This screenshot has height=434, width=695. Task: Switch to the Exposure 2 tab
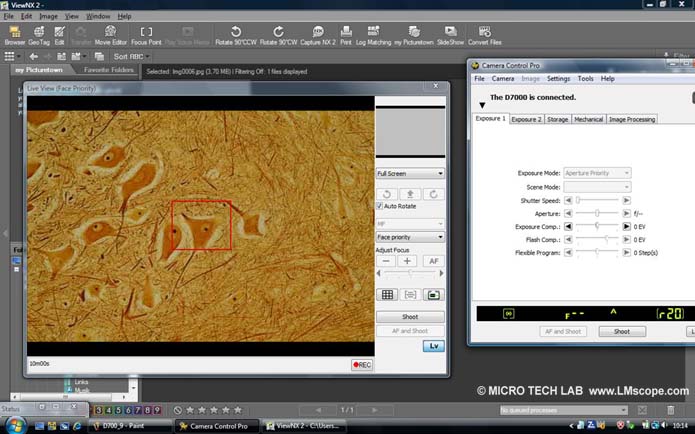[526, 119]
